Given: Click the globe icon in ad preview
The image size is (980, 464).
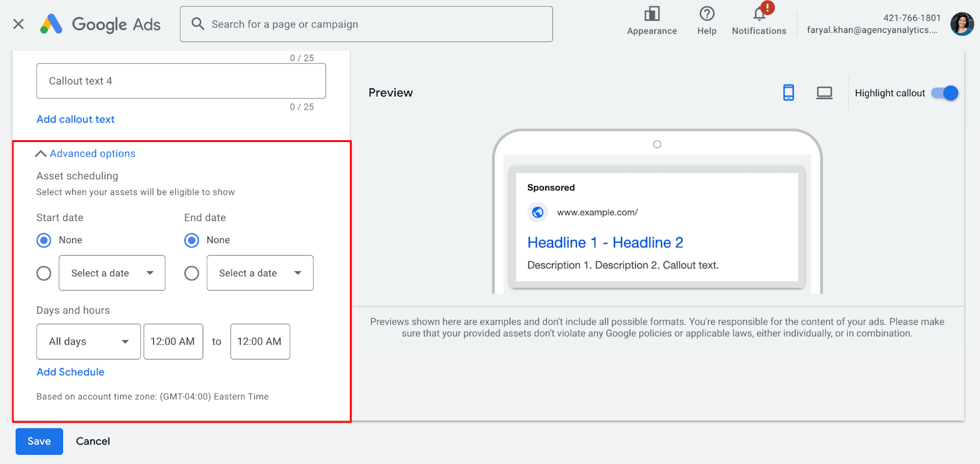Looking at the screenshot, I should 538,212.
